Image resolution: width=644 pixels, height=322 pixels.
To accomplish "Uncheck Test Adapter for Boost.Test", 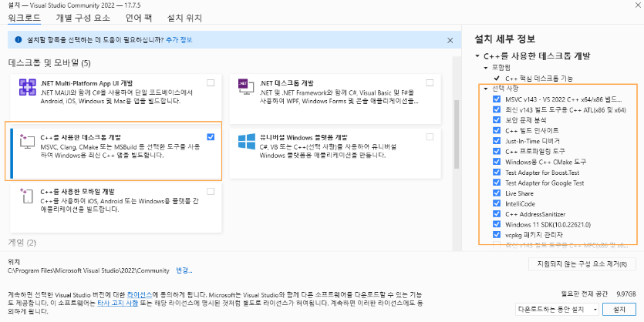I will click(x=497, y=173).
